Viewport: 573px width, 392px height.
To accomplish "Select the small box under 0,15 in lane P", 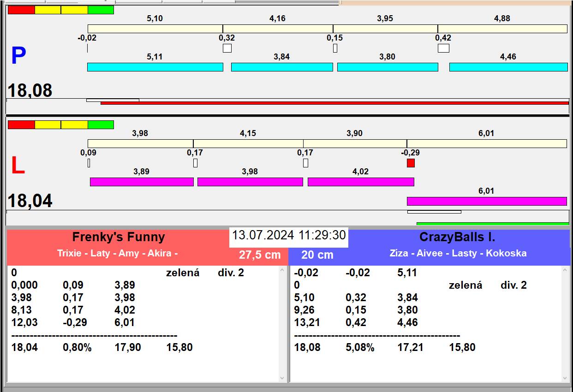I will [335, 48].
